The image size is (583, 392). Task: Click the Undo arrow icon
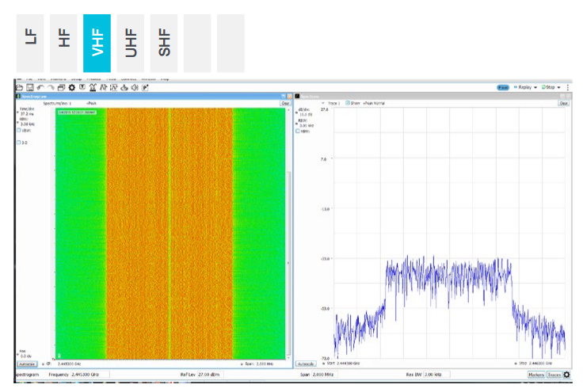click(40, 87)
